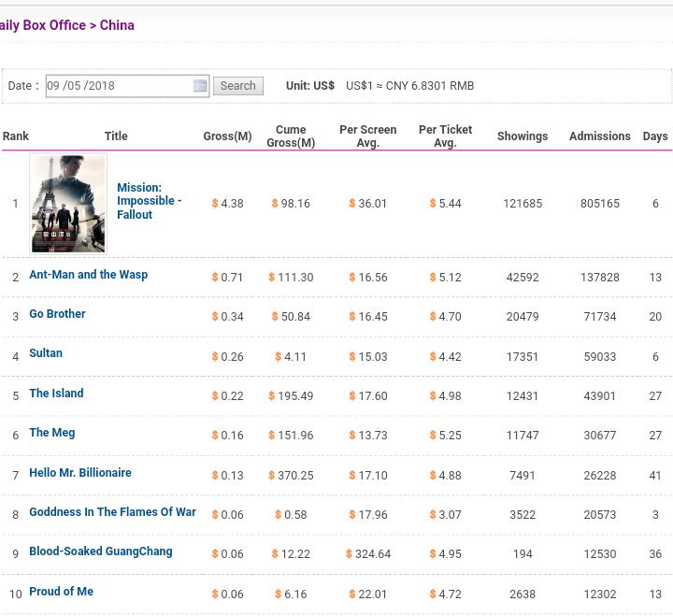The width and height of the screenshot is (673, 616).
Task: Select Ant-Man cumulative gross $ 111.30
Action: click(x=291, y=278)
